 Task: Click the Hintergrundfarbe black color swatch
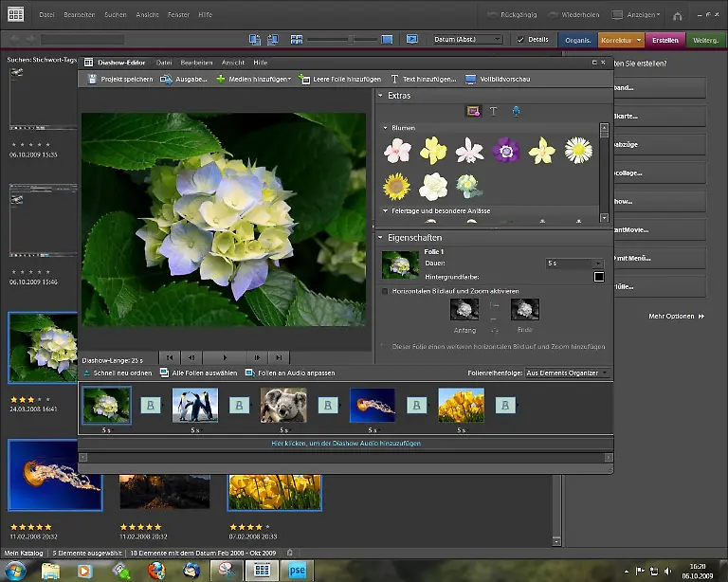tap(598, 277)
